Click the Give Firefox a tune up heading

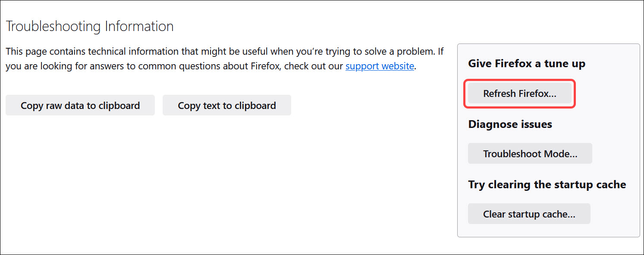526,63
